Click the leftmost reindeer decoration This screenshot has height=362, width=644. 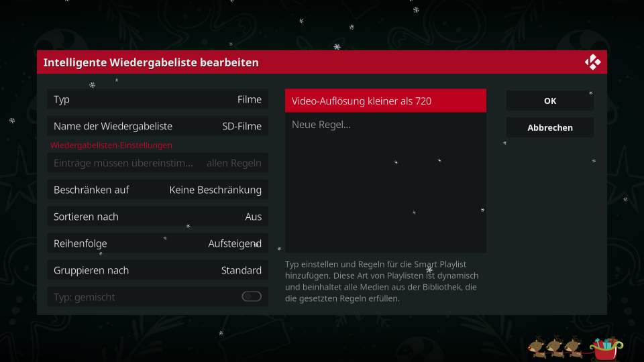[x=537, y=347]
